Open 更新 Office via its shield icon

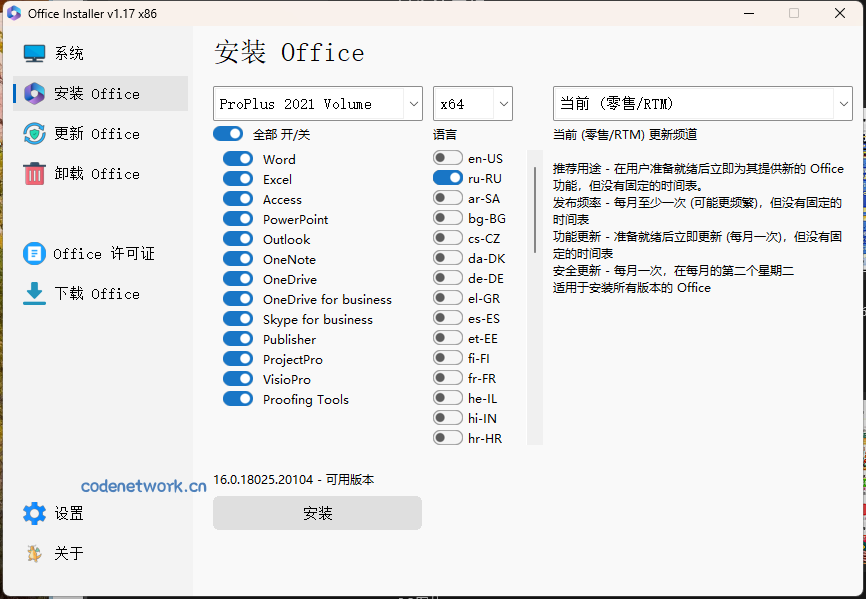point(33,133)
